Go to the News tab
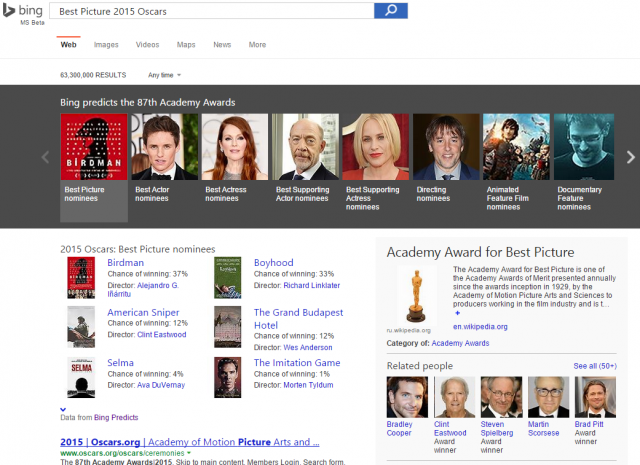Image resolution: width=640 pixels, height=465 pixels. click(x=222, y=44)
